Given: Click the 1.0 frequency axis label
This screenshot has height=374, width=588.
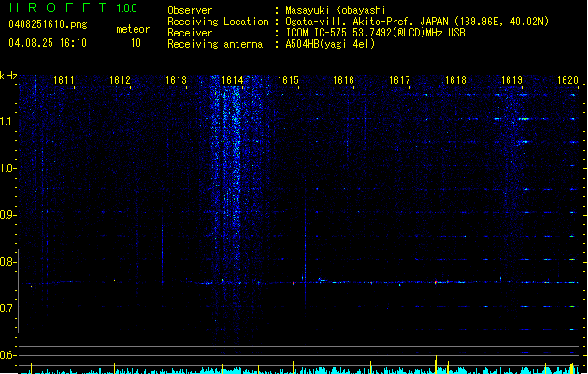Looking at the screenshot, I should pyautogui.click(x=8, y=168).
